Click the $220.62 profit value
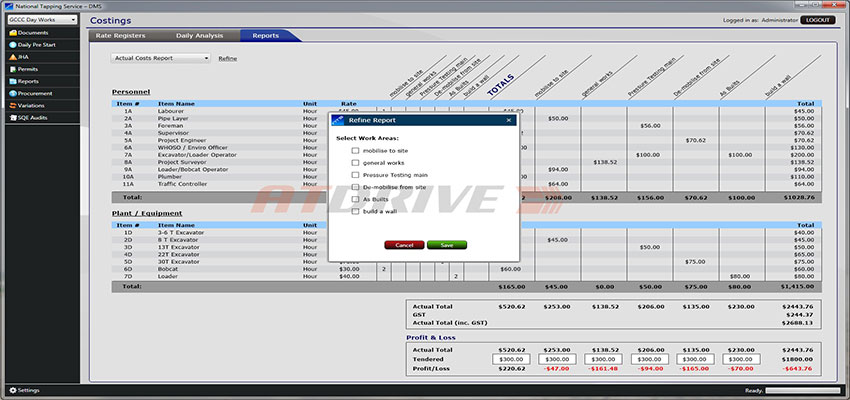This screenshot has width=850, height=400. pos(511,369)
